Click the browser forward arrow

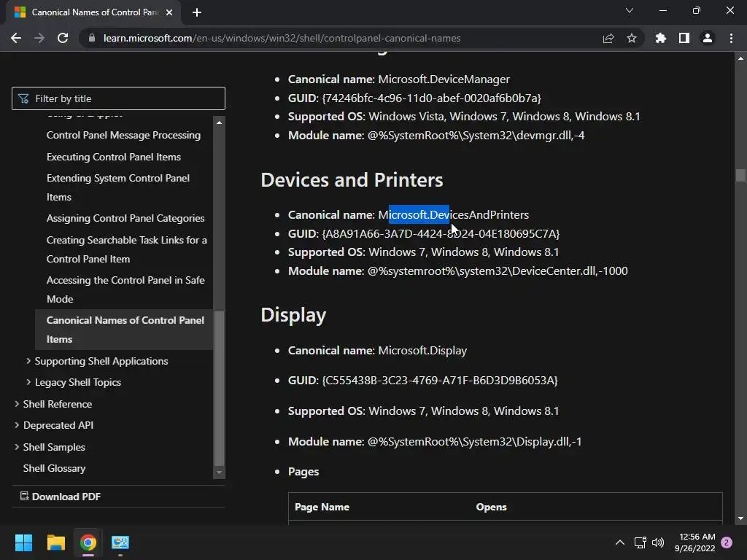point(39,38)
